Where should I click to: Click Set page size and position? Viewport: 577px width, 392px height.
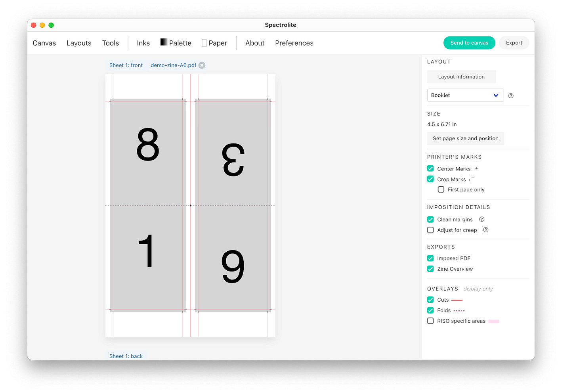pos(466,138)
